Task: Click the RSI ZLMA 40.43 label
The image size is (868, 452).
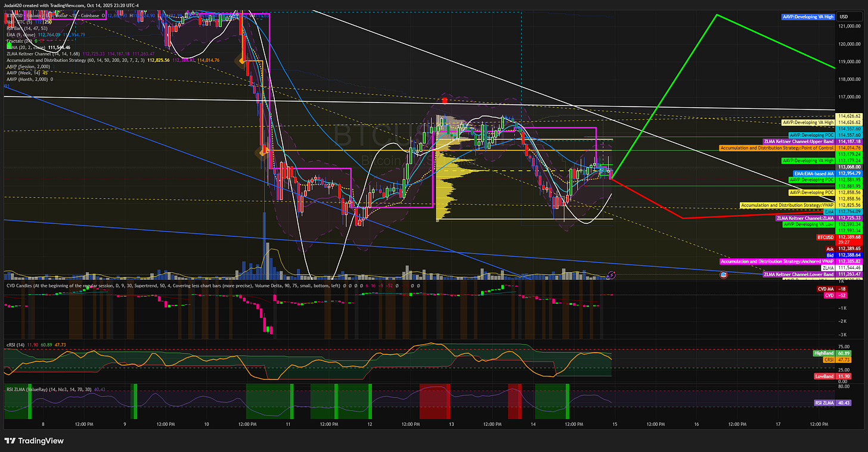Action: click(x=832, y=403)
